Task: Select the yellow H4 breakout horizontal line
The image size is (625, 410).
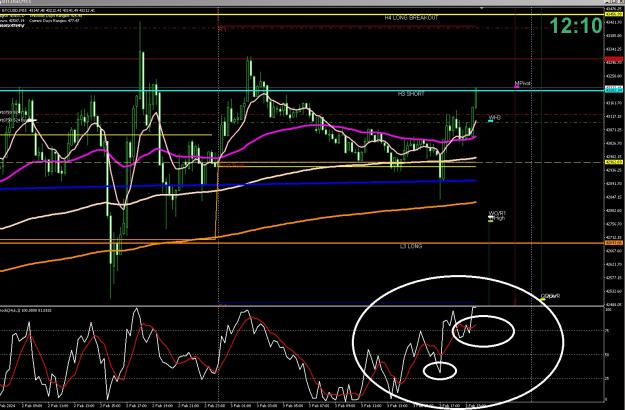Action: point(302,15)
